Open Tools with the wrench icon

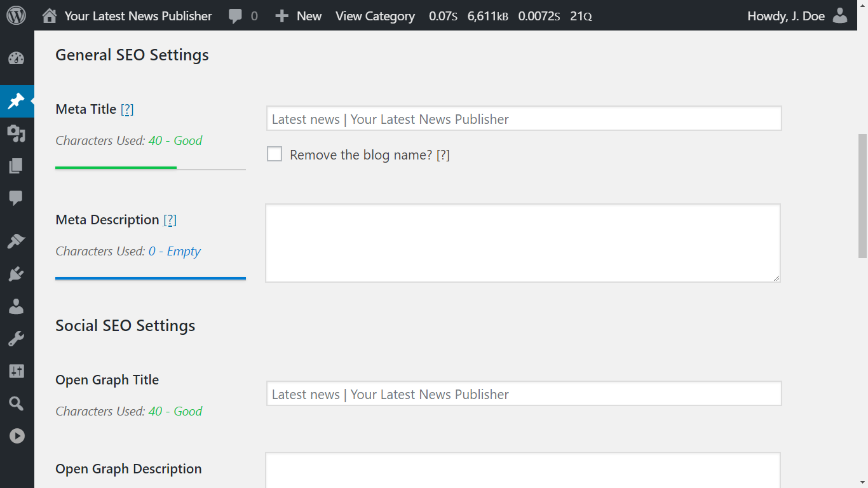click(17, 337)
